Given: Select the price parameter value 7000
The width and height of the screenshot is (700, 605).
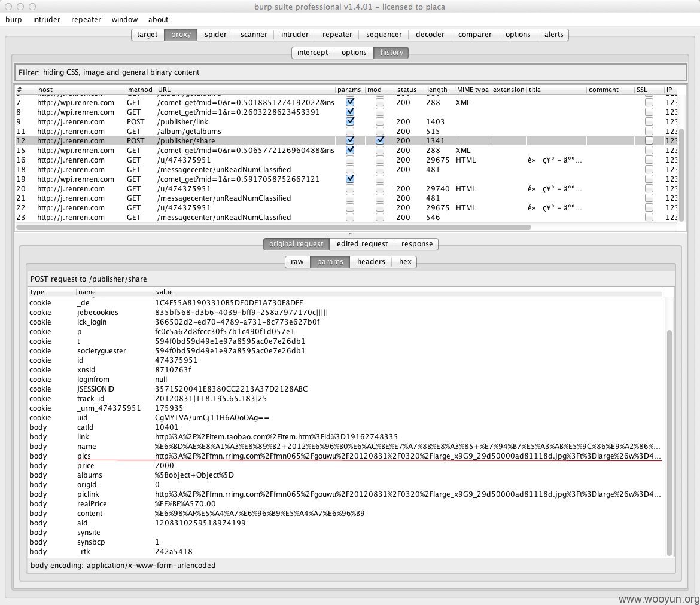Looking at the screenshot, I should pos(165,465).
